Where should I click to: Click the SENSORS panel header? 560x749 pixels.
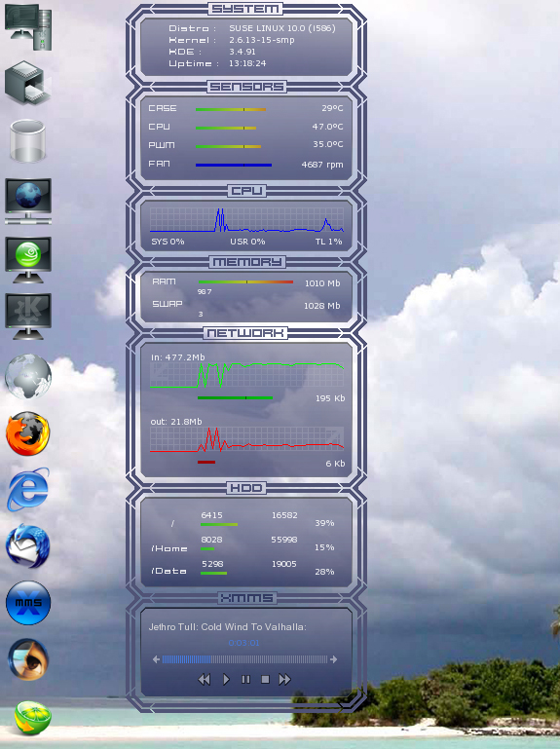click(246, 87)
